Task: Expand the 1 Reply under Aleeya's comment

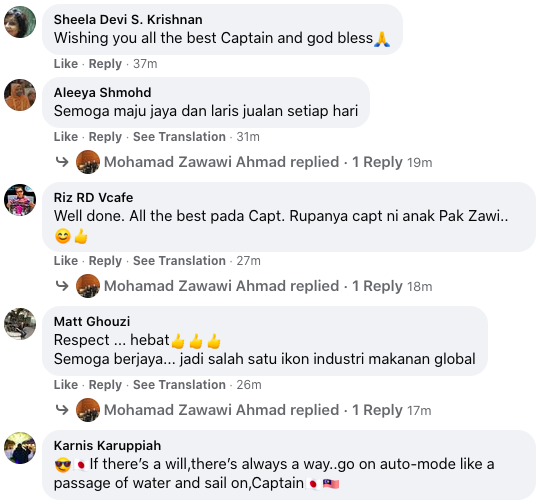Action: pos(377,162)
